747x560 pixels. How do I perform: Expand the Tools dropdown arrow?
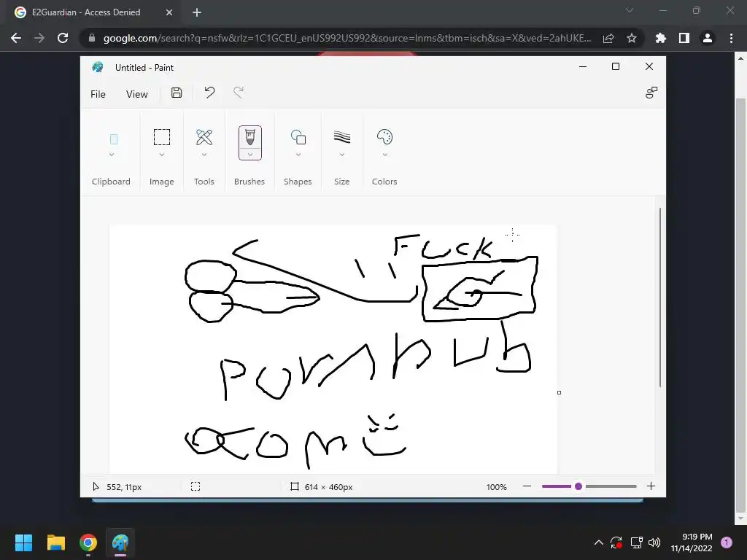pos(204,155)
